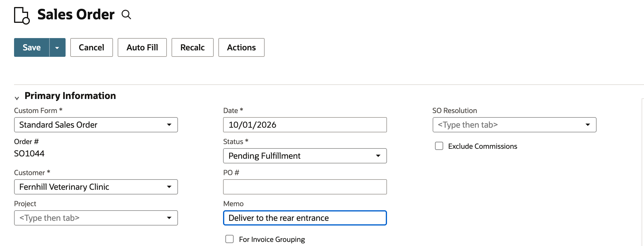Enable the Exclude Commissions checkbox

click(439, 146)
